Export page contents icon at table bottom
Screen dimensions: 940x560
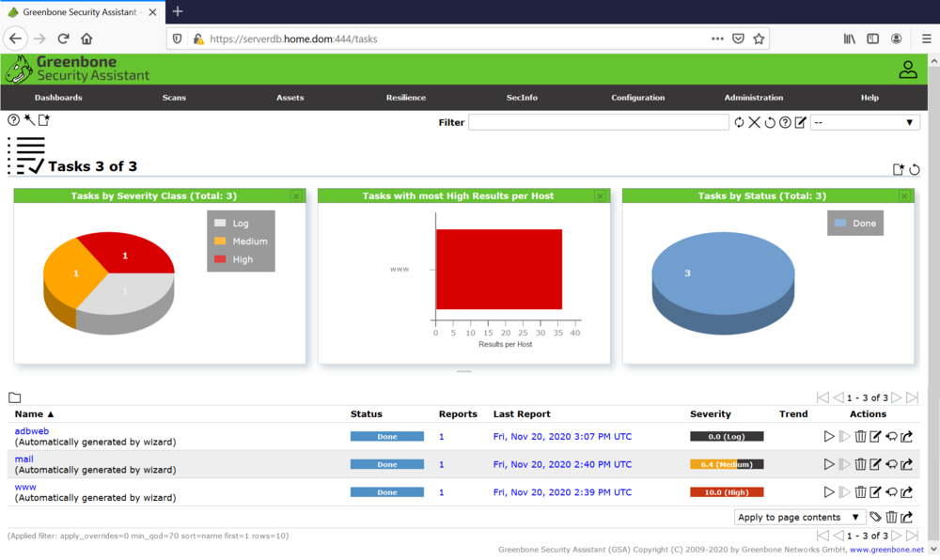tap(906, 517)
